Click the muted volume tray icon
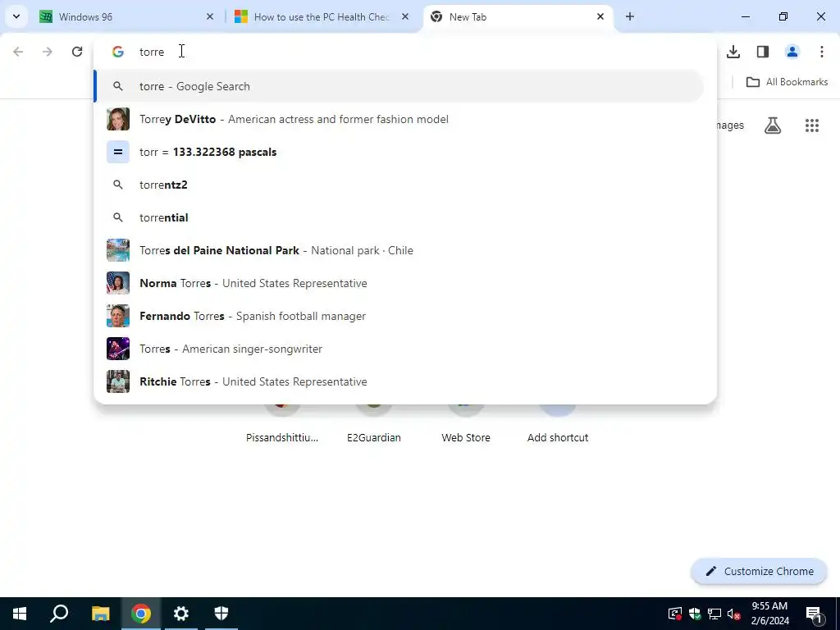The width and height of the screenshot is (840, 630). pyautogui.click(x=733, y=614)
